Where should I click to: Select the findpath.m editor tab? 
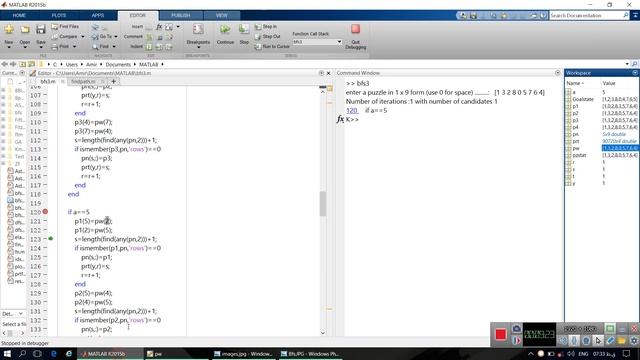[83, 82]
